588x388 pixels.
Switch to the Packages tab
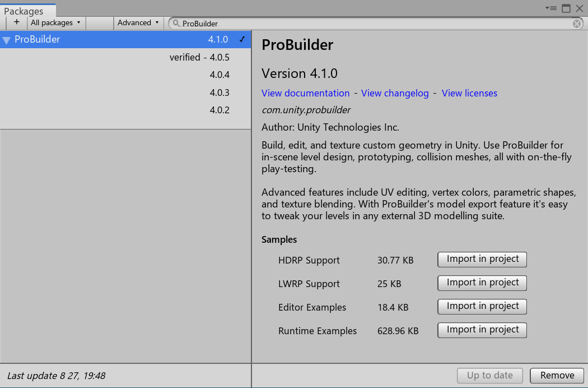[28, 11]
